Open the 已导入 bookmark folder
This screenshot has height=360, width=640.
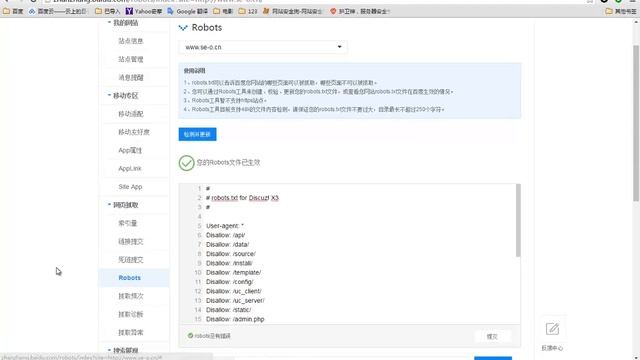pyautogui.click(x=107, y=11)
